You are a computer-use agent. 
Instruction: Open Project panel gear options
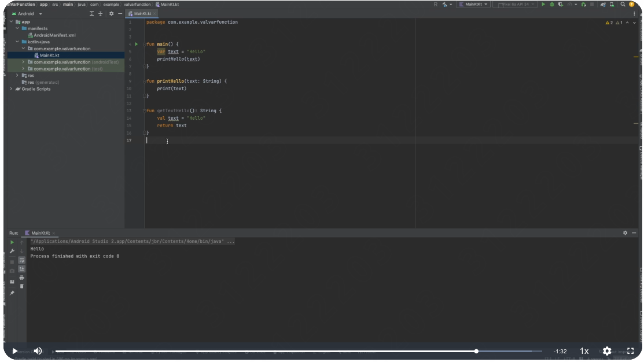tap(111, 13)
